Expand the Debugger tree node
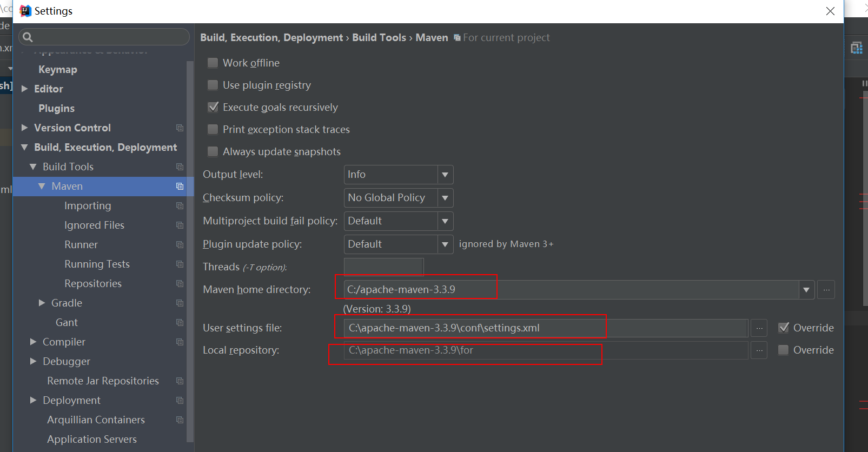 (33, 361)
